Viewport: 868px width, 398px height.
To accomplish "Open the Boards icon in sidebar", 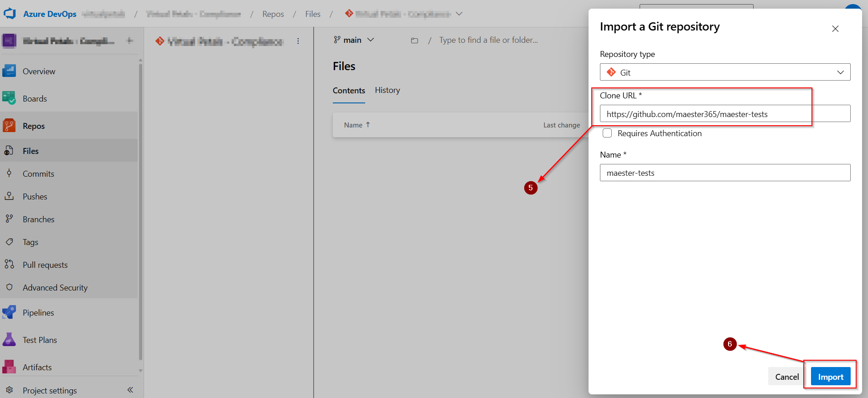I will coord(9,98).
